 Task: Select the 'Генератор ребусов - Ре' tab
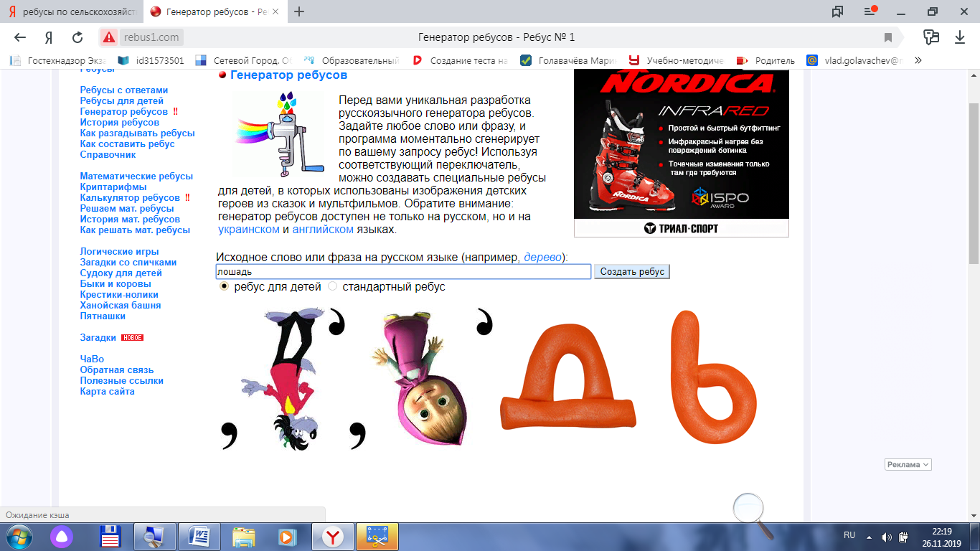215,12
